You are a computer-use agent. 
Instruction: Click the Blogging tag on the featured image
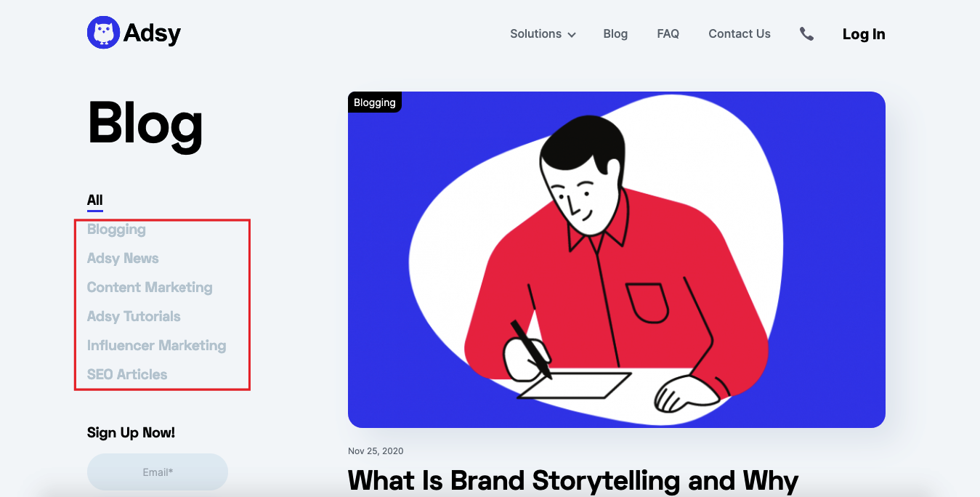point(375,102)
